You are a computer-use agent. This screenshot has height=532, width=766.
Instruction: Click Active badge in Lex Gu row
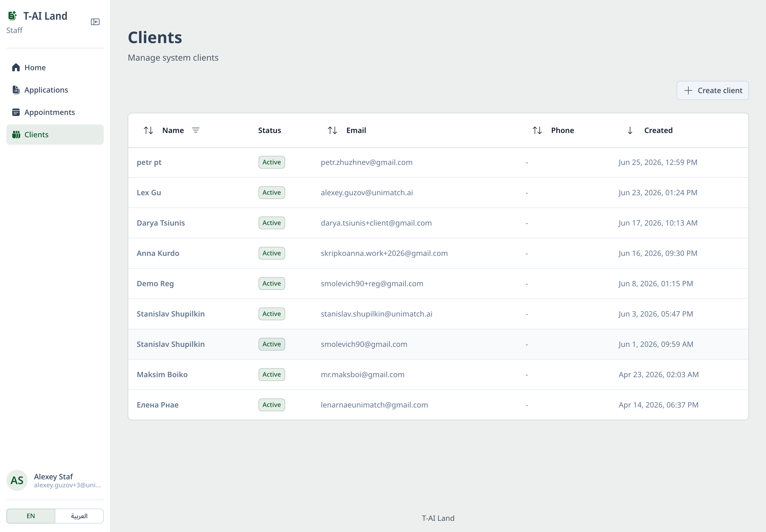272,193
